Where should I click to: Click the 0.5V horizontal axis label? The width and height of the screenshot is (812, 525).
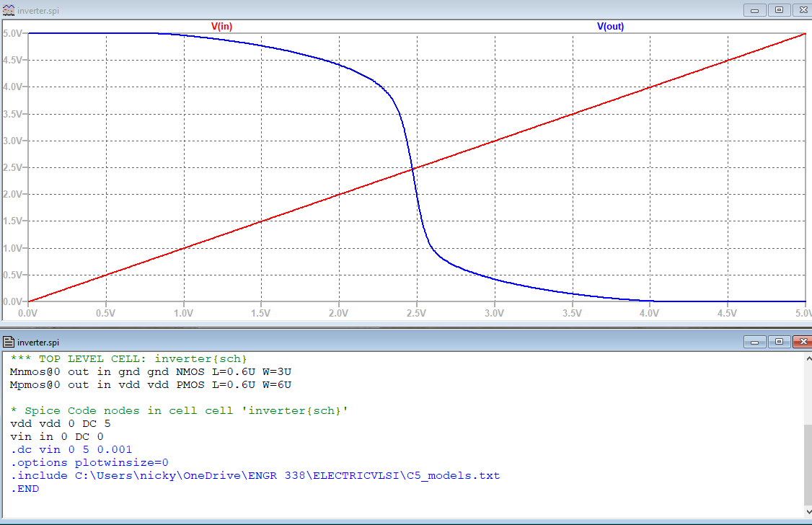click(105, 313)
